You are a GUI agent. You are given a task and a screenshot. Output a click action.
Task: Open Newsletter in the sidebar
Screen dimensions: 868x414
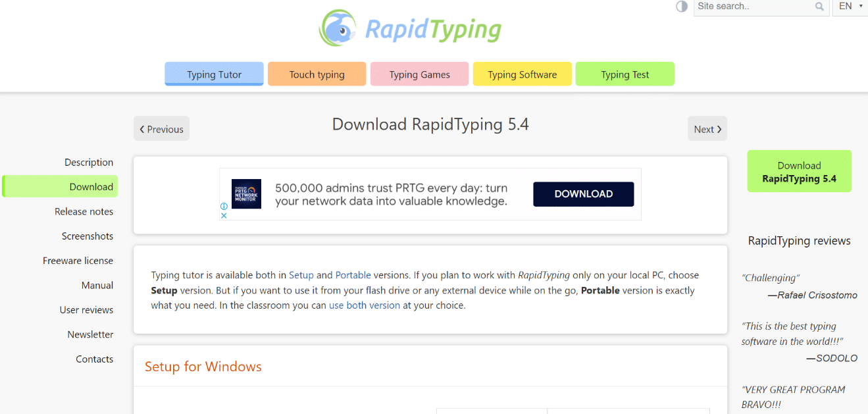click(90, 334)
